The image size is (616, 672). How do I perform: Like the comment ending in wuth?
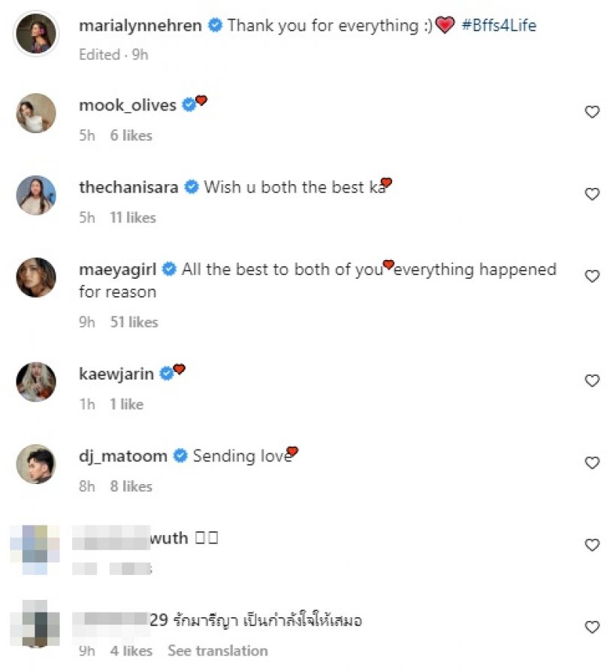(x=592, y=544)
